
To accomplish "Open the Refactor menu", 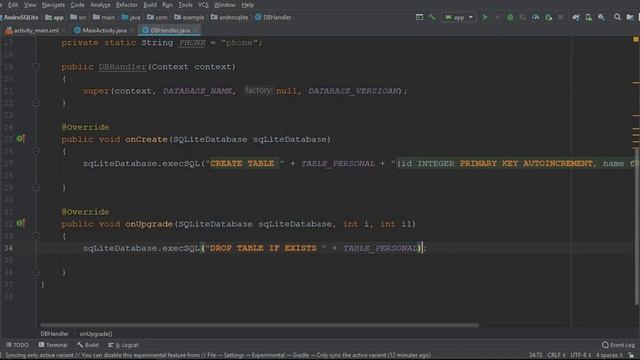I will (127, 5).
